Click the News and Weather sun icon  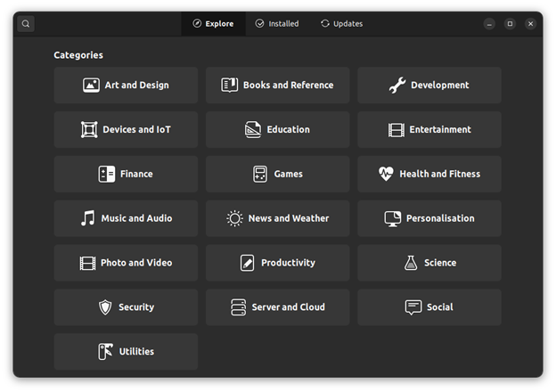point(234,218)
